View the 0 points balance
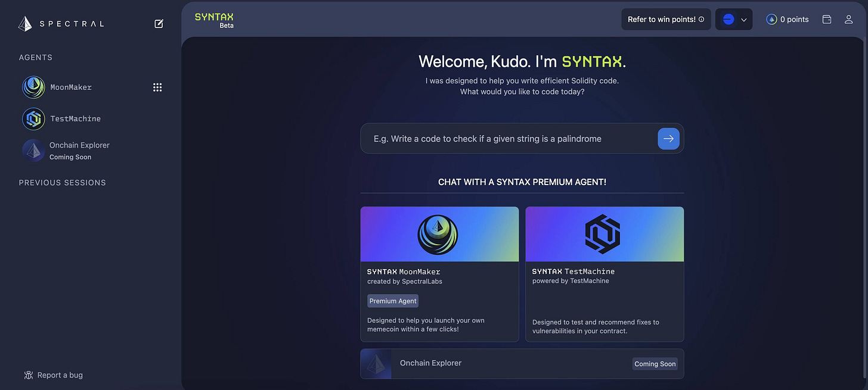 [x=794, y=19]
